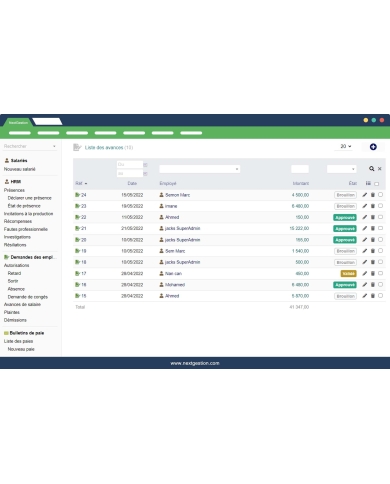Click the Liste des avances title link
Image resolution: width=390 pixels, height=484 pixels.
[x=104, y=147]
